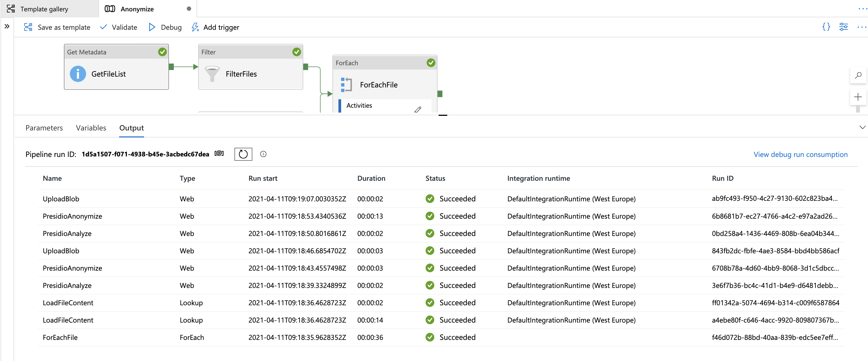Select the ForEachFile activity
This screenshot has height=361, width=868.
click(x=385, y=84)
